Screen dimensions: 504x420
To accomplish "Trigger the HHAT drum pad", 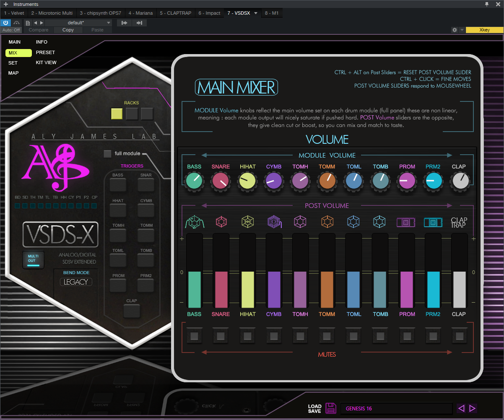I will 118,210.
